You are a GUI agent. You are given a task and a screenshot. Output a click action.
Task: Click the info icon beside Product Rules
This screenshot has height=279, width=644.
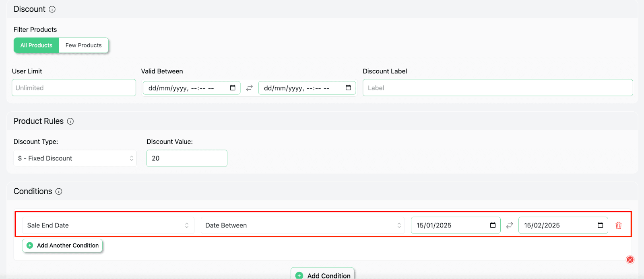[70, 121]
